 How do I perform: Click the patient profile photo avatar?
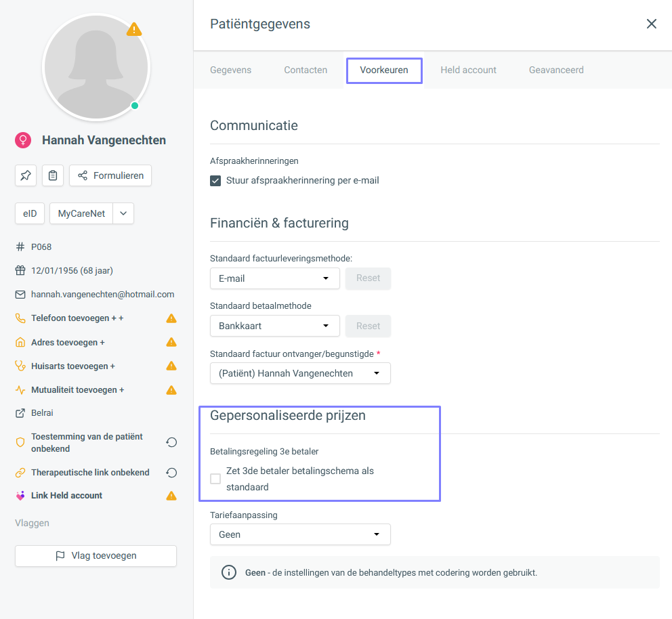96,67
